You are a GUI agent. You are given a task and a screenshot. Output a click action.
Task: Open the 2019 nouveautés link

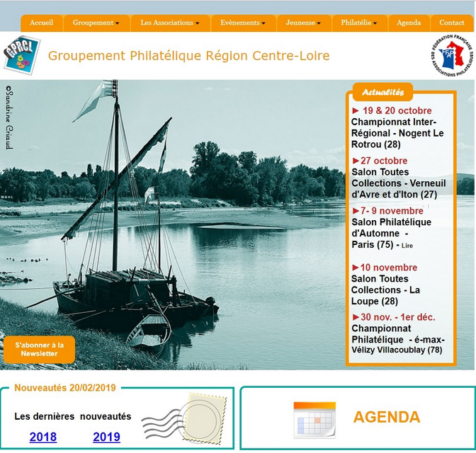106,437
